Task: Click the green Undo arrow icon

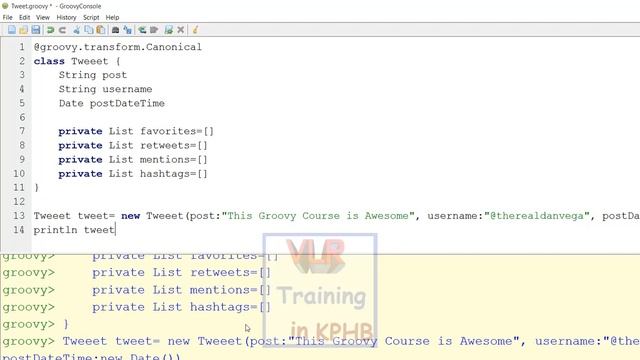Action: (x=51, y=30)
